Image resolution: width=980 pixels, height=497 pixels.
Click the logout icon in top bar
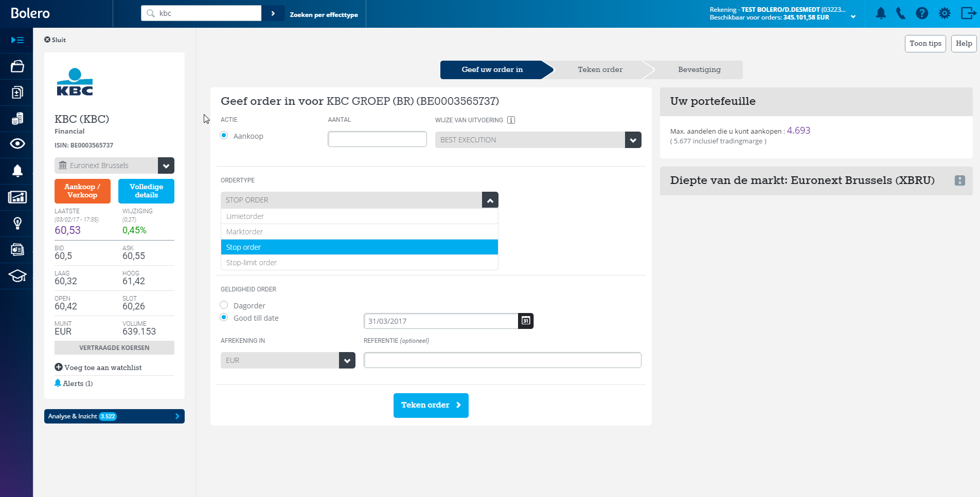pyautogui.click(x=968, y=13)
